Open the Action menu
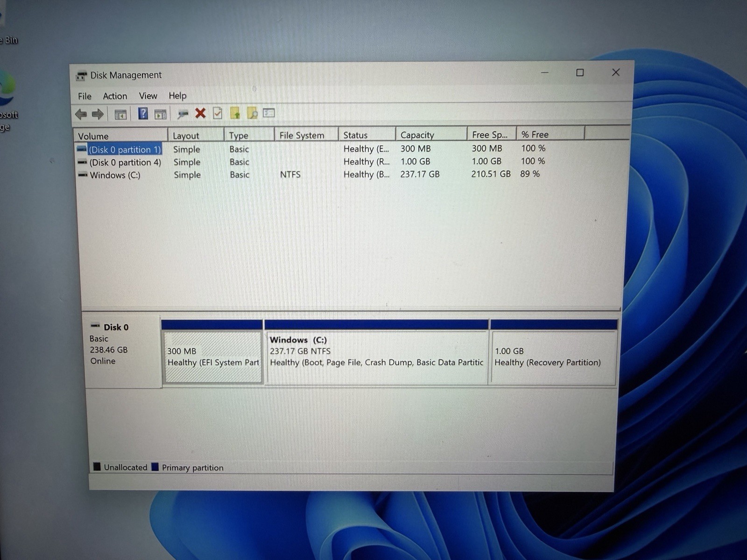Image resolution: width=747 pixels, height=560 pixels. 115,96
